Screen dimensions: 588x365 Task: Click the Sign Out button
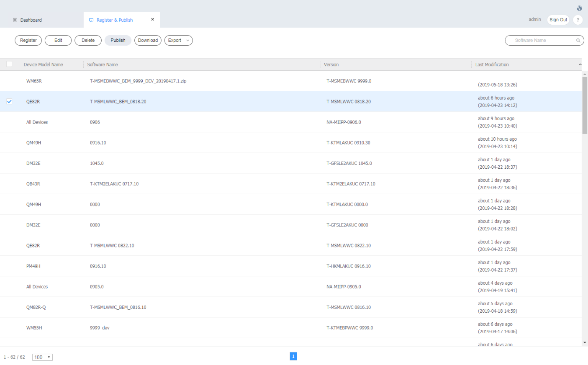pos(558,20)
